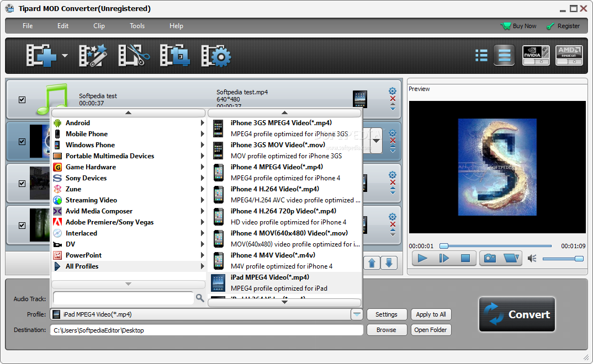The image size is (593, 364).
Task: Choose iPad MPEG4 Video profile
Action: (x=285, y=283)
